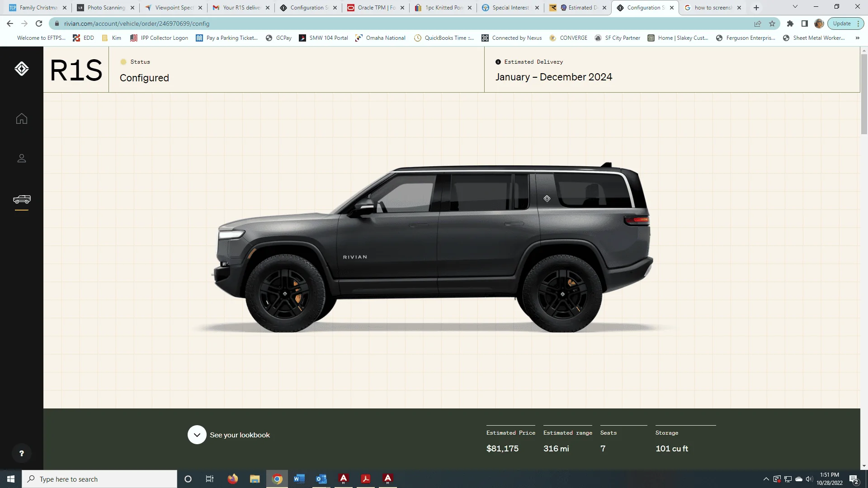Click the R1S vehicle image
Viewport: 868px width, 488px height.
pyautogui.click(x=432, y=247)
